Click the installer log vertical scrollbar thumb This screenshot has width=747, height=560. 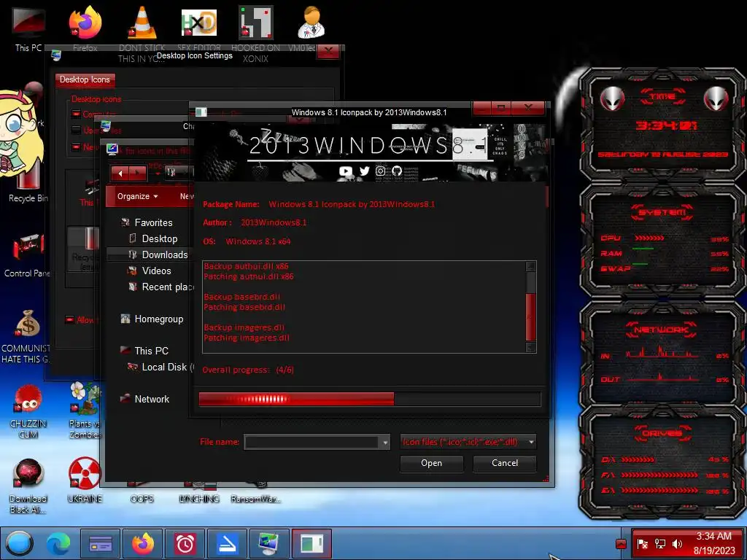[530, 316]
